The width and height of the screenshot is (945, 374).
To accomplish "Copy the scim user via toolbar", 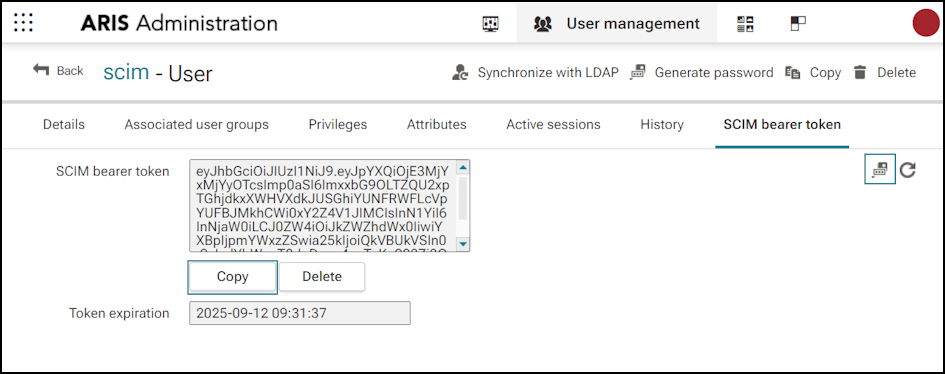I will 813,73.
